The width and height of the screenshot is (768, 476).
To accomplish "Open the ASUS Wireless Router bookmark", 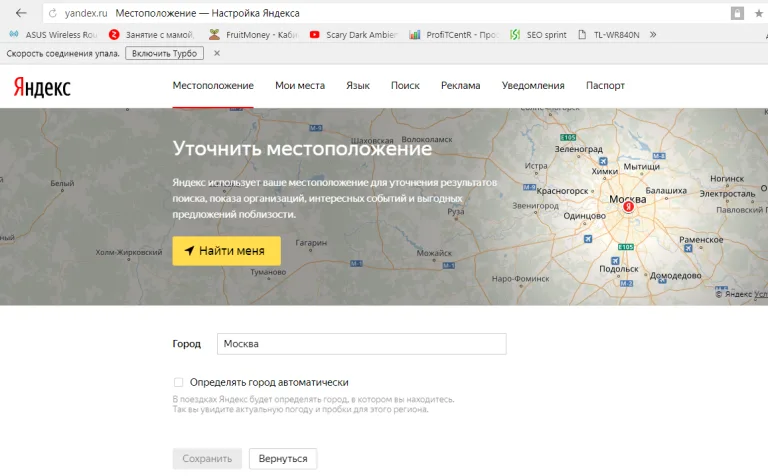I will [x=54, y=35].
